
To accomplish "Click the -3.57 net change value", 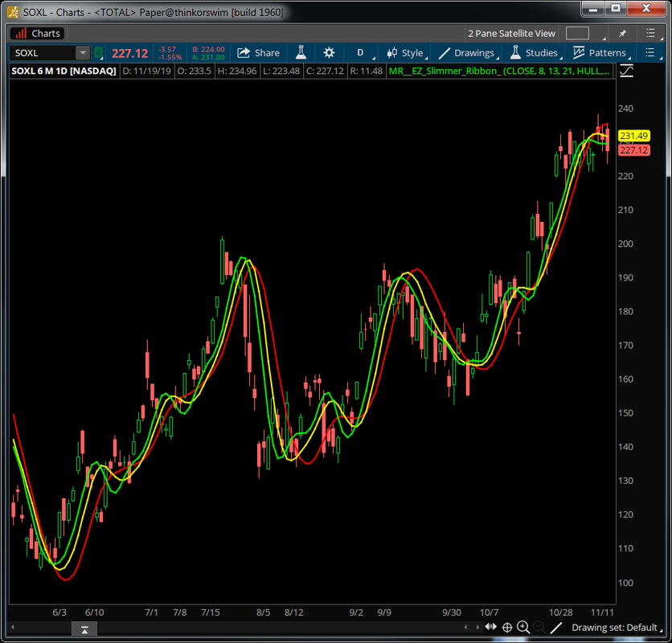I will (167, 49).
